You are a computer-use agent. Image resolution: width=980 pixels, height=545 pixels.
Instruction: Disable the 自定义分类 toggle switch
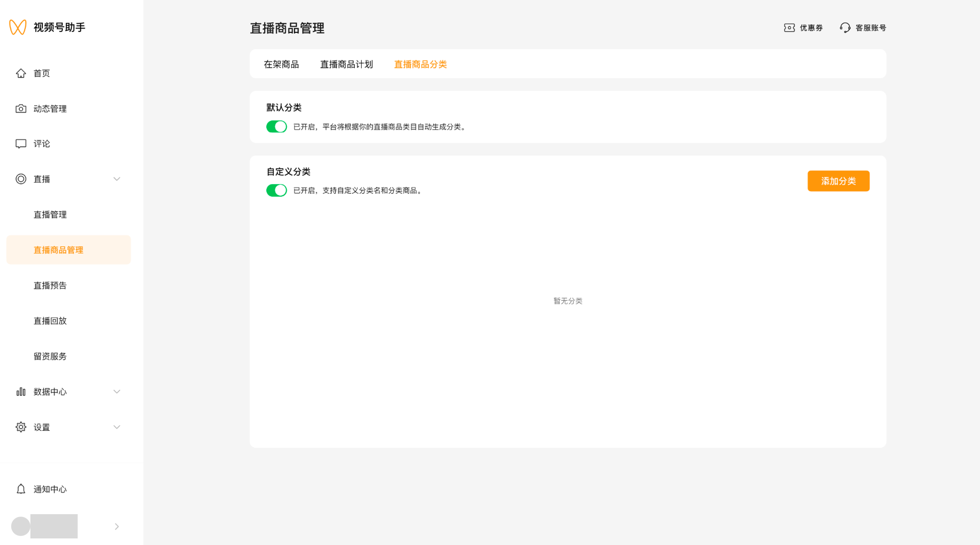pos(277,190)
